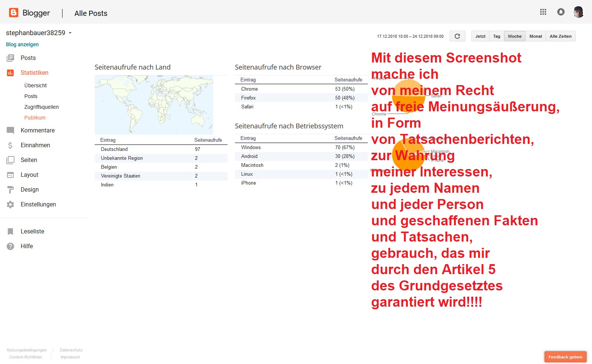Click the Chrome browser row
Screen dimensions: 592x364
point(301,89)
